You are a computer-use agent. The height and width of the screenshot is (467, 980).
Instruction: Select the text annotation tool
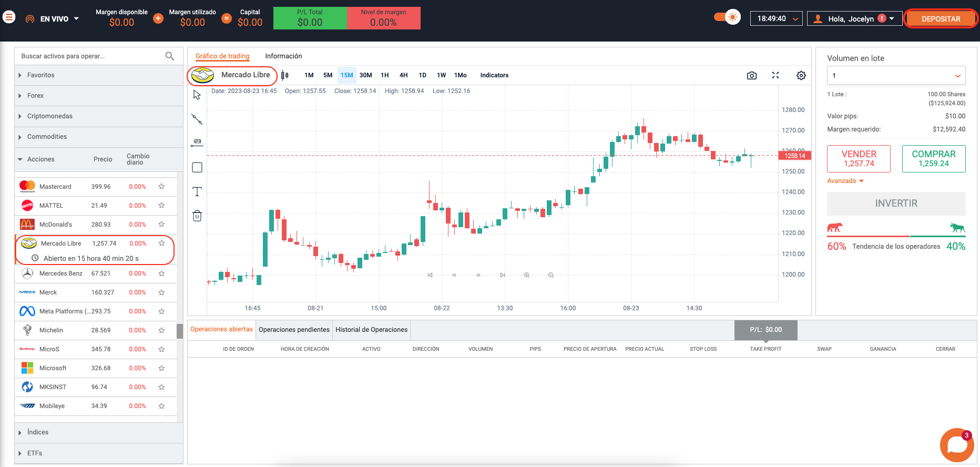point(197,191)
